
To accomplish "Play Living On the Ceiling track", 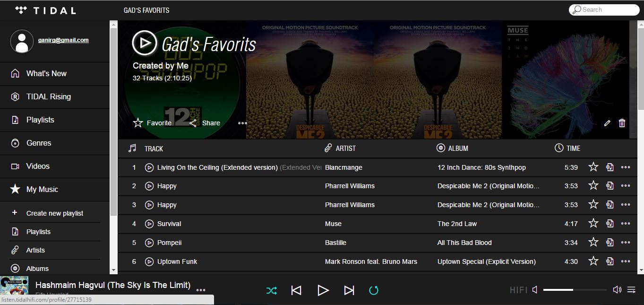I will pyautogui.click(x=149, y=167).
